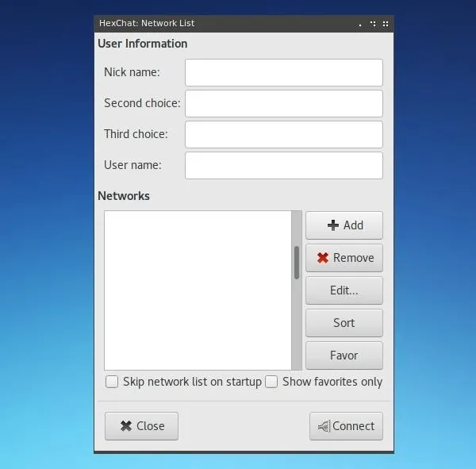Remove the selected network
The height and width of the screenshot is (469, 476).
pyautogui.click(x=344, y=258)
